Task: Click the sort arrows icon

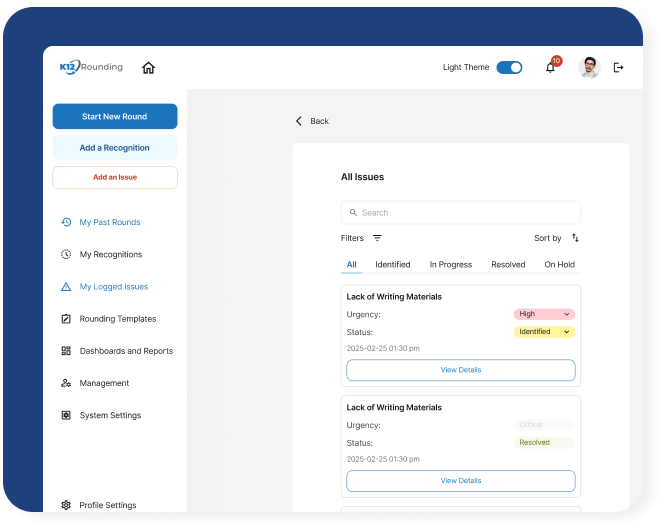Action: 575,238
